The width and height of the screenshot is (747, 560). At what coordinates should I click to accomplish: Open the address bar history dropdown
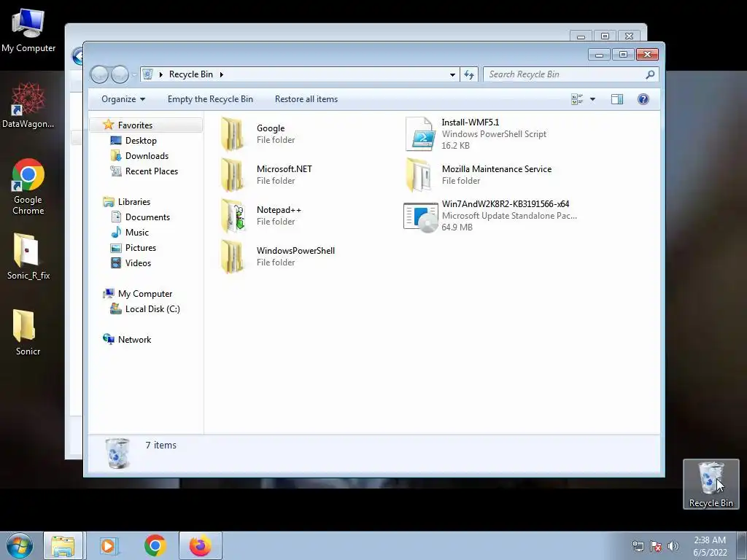tap(452, 75)
